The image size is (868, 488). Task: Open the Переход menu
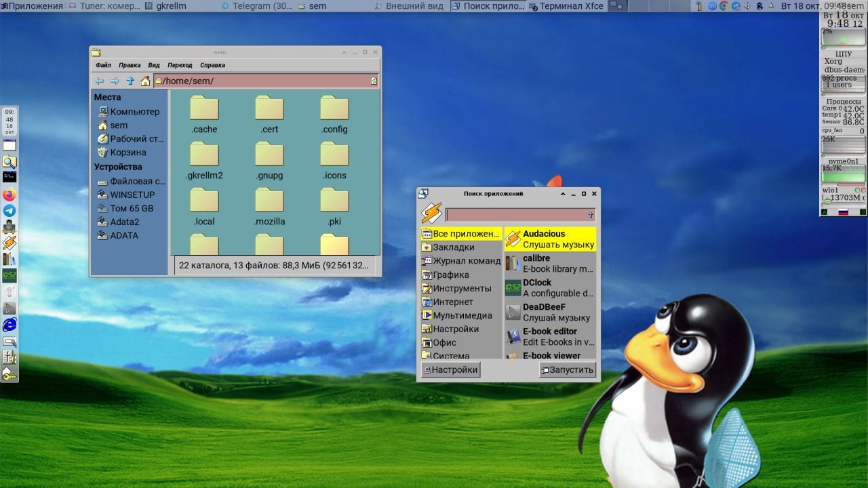click(x=180, y=65)
